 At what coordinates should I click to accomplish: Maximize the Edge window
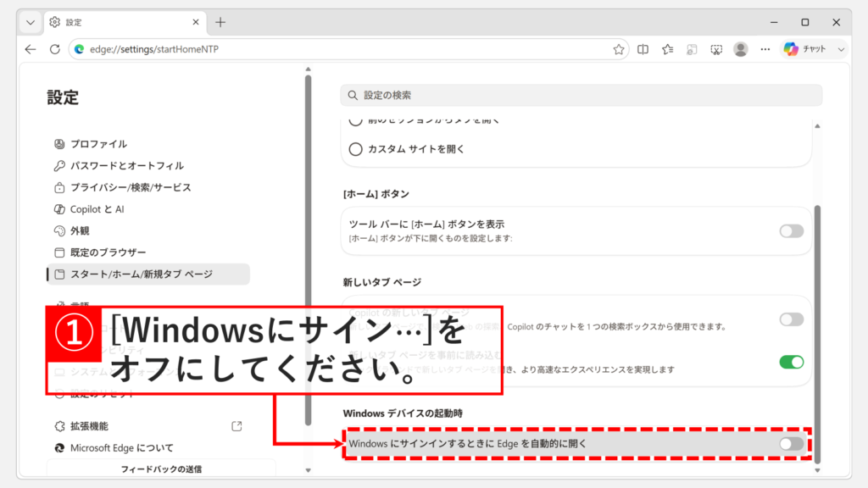805,22
